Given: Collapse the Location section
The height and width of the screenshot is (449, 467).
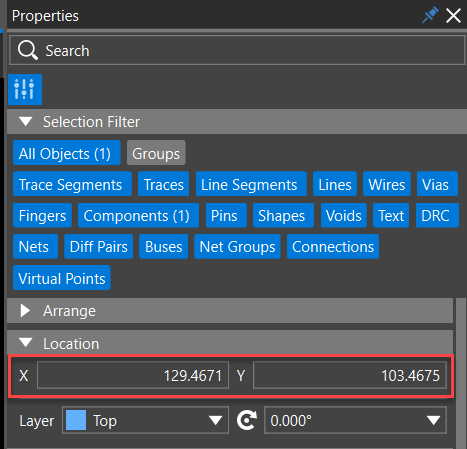Looking at the screenshot, I should tap(26, 343).
